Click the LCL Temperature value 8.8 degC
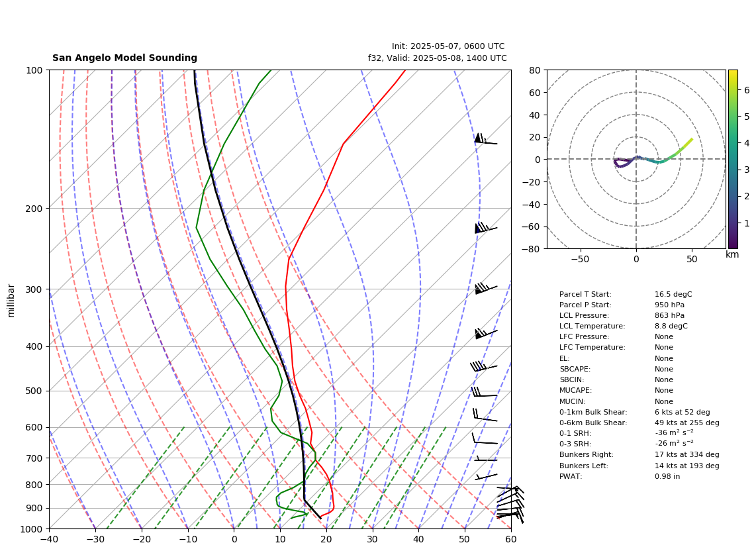 coord(671,326)
